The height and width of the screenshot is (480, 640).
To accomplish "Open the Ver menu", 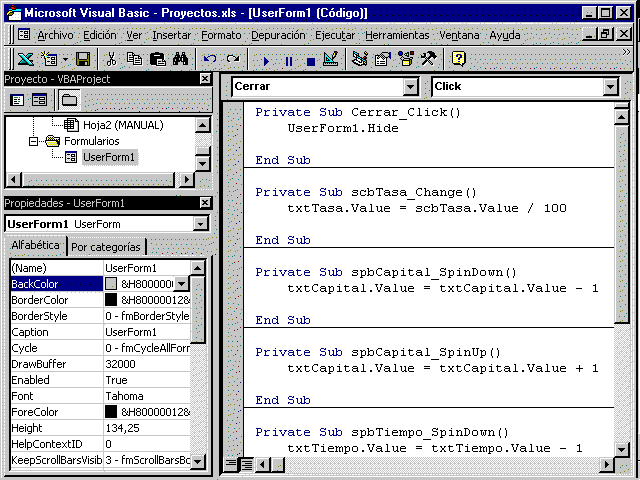I will click(x=134, y=36).
